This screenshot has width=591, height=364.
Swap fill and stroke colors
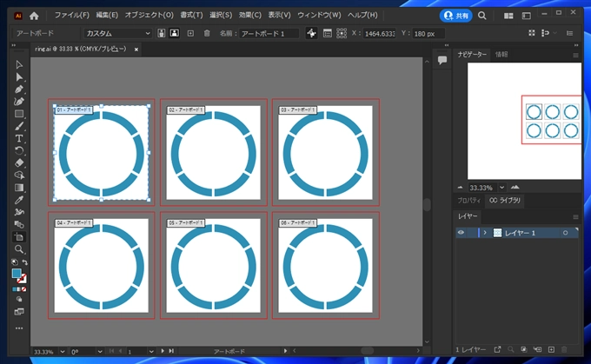click(24, 261)
